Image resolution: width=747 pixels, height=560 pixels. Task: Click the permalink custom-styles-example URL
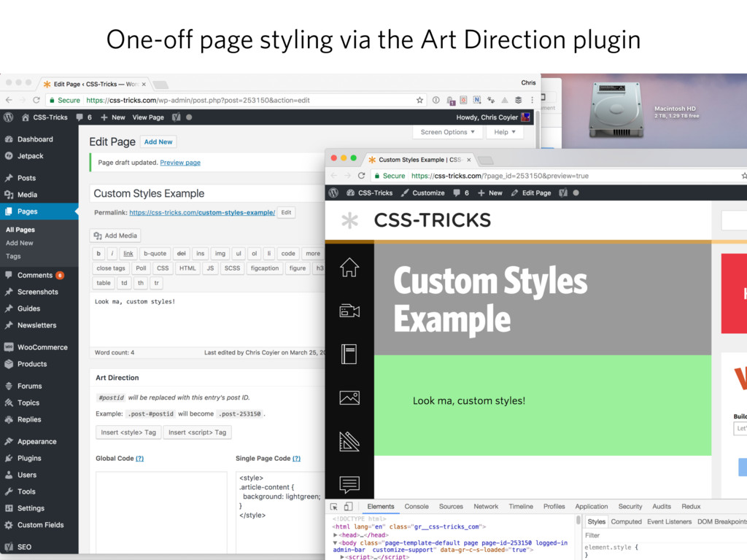point(202,212)
